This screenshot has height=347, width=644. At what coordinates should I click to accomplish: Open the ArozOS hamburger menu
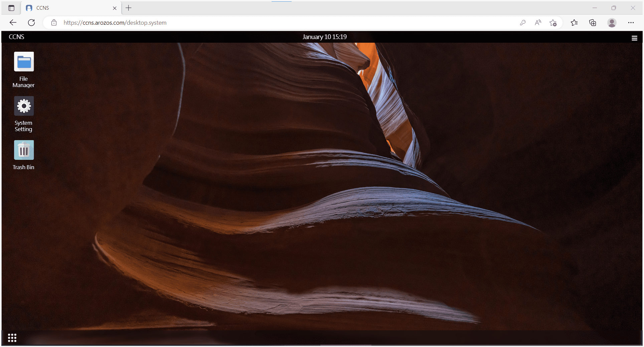634,38
